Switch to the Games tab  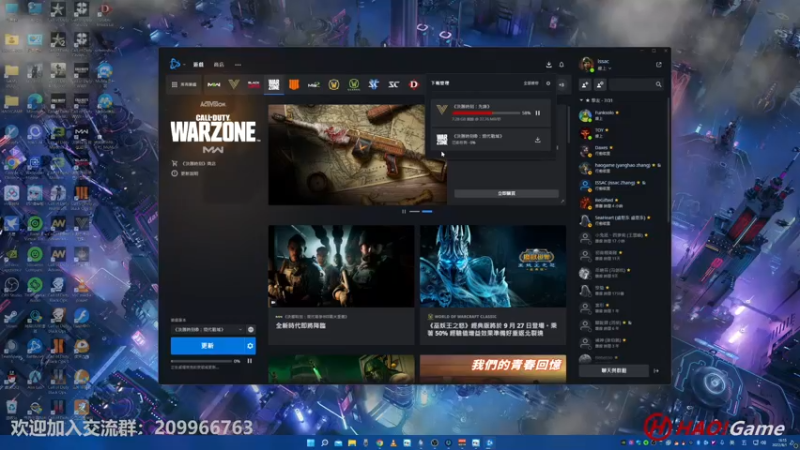tap(198, 65)
